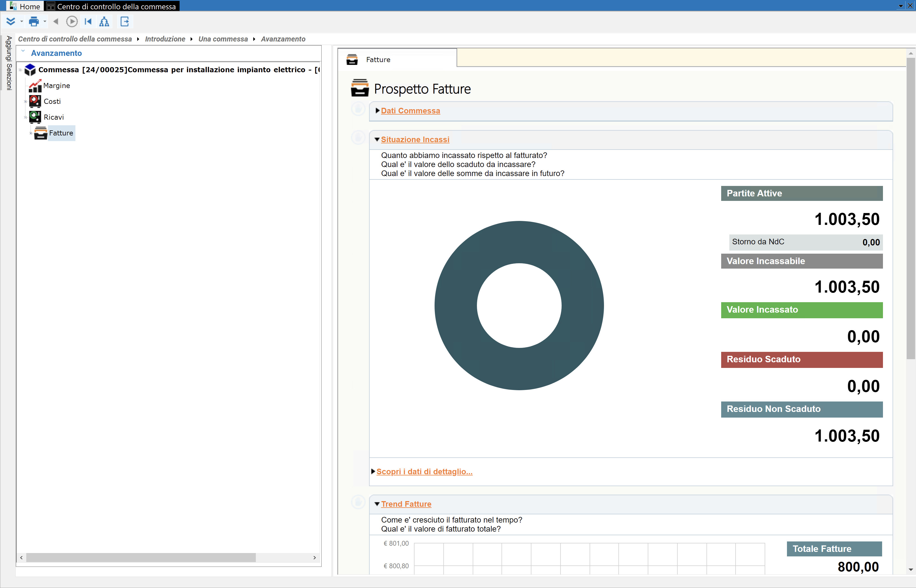Screen dimensions: 916x588
Task: Click the report scrollbar down arrow
Action: coord(911,570)
